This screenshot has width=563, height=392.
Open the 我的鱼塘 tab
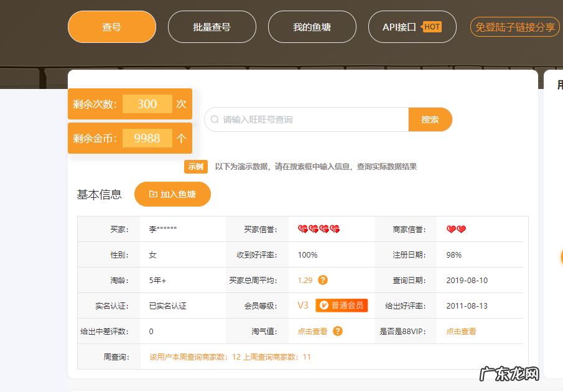pyautogui.click(x=312, y=27)
